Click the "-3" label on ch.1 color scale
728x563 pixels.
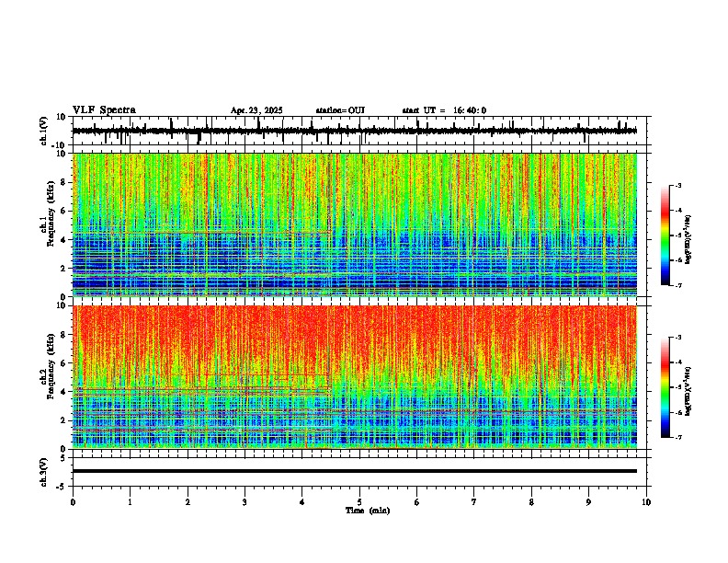(678, 185)
